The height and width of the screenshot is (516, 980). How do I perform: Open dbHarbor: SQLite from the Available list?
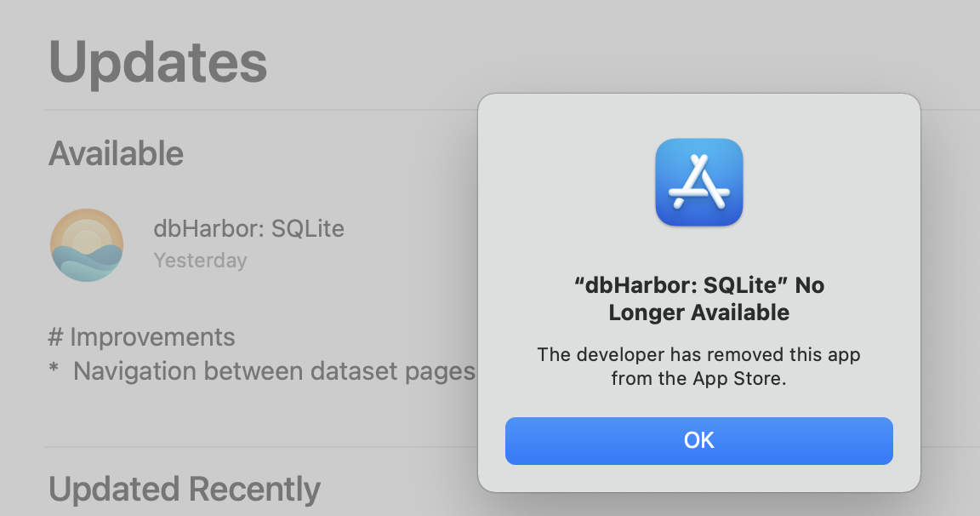(249, 228)
